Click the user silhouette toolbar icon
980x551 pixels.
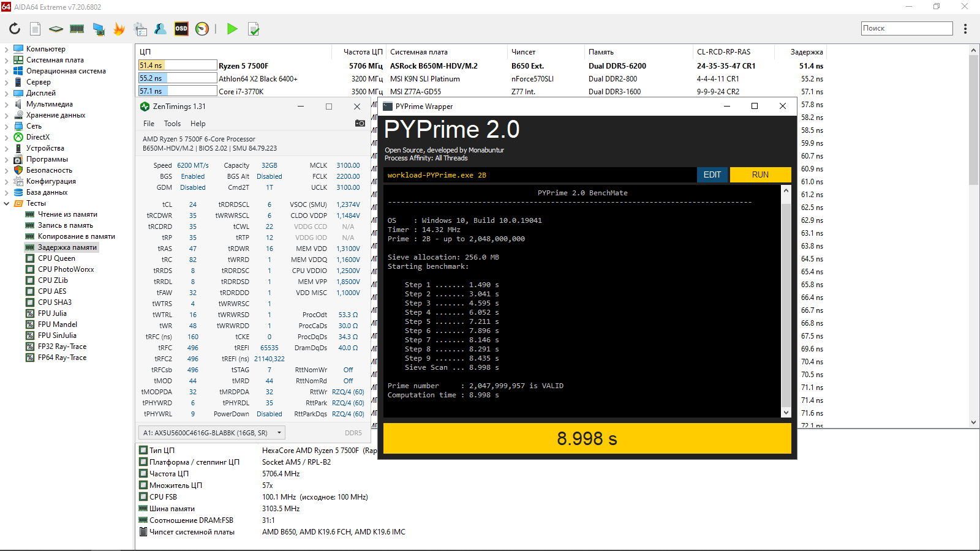(x=160, y=29)
